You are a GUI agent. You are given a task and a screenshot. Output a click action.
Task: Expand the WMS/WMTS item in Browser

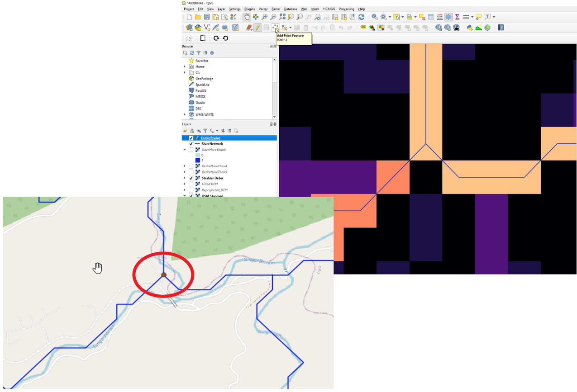pyautogui.click(x=184, y=114)
